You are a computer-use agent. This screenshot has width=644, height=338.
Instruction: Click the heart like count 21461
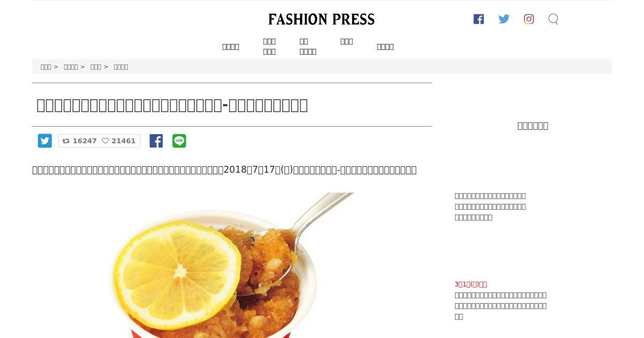coord(119,141)
